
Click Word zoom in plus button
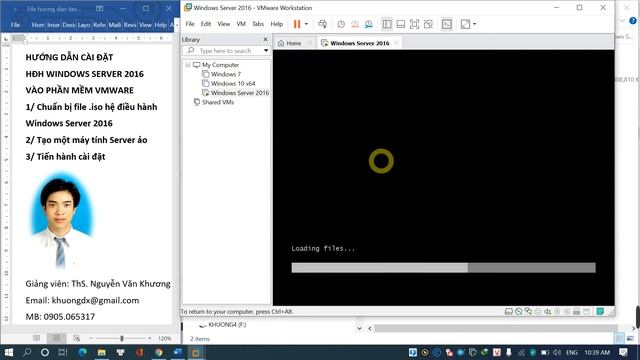pyautogui.click(x=150, y=338)
